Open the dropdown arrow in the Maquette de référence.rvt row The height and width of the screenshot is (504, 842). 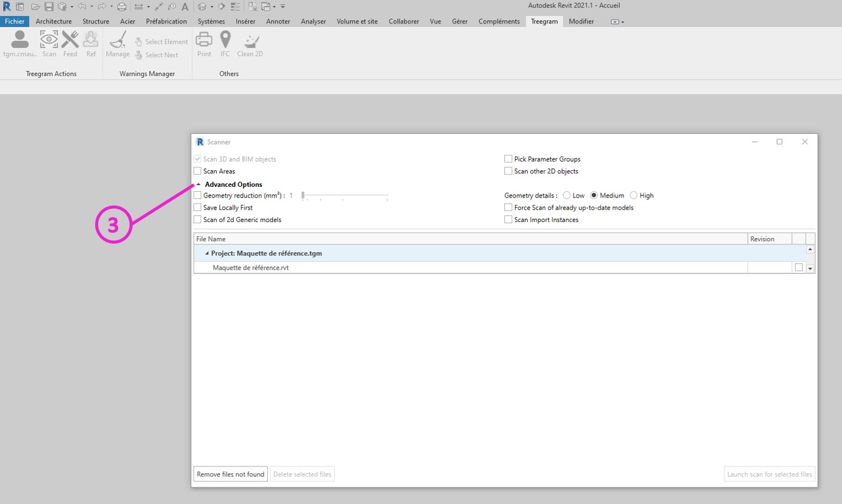coord(810,269)
